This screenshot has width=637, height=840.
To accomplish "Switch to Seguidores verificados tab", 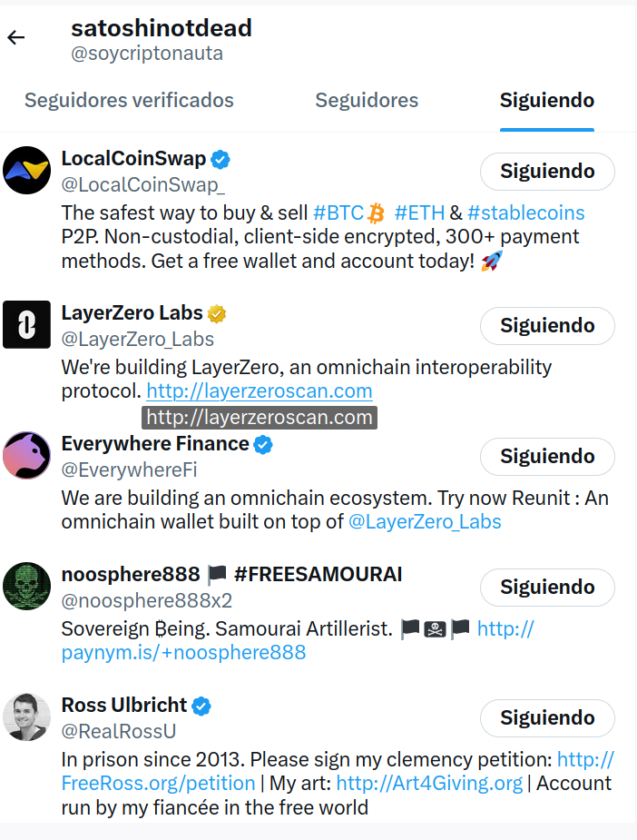I will click(129, 101).
